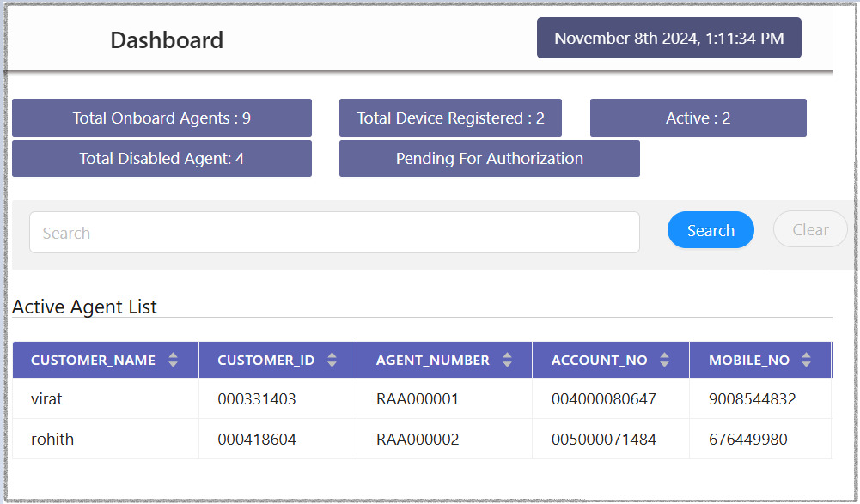Click agent number RAA000001 cell
The height and width of the screenshot is (504, 860).
418,399
